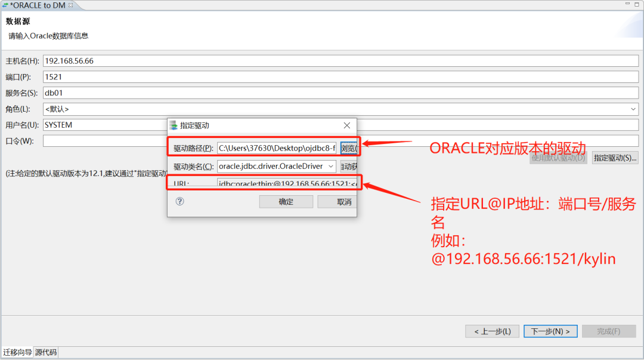The width and height of the screenshot is (644, 360).
Task: Browse for driver path with 浏览 button
Action: 348,148
